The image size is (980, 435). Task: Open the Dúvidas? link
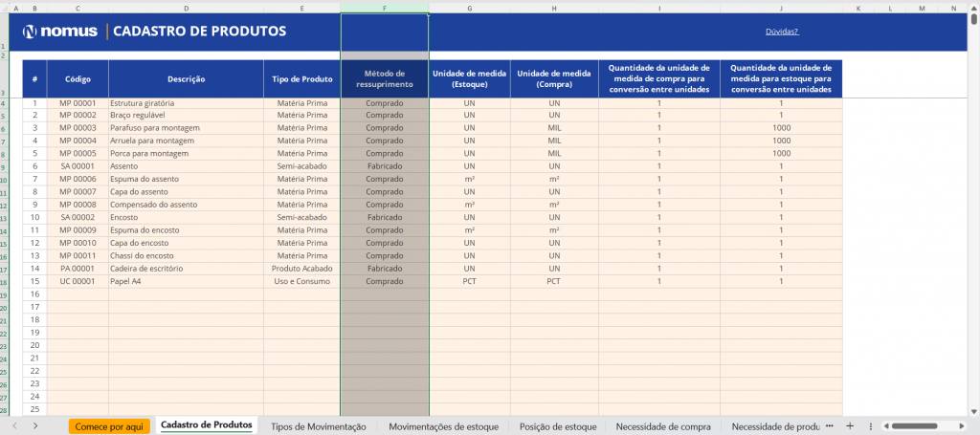pos(781,32)
